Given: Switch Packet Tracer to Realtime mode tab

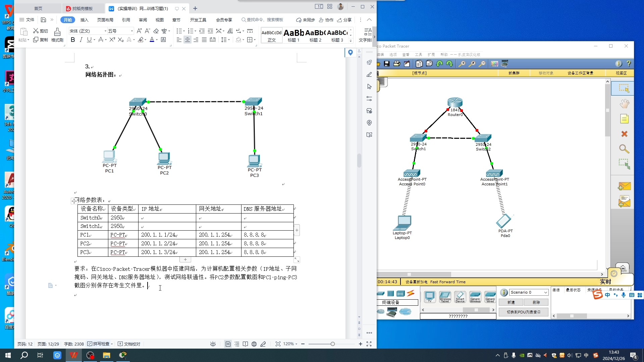Looking at the screenshot, I should pos(605,282).
